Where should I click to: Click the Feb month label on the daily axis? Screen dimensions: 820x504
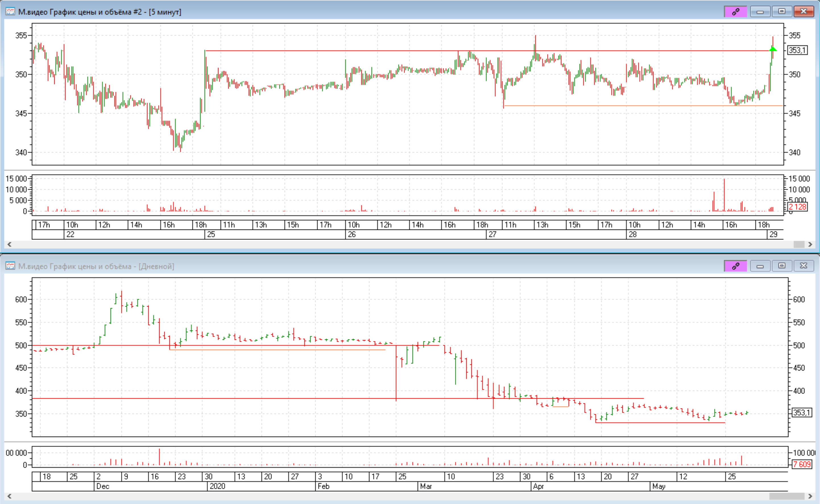click(x=324, y=486)
